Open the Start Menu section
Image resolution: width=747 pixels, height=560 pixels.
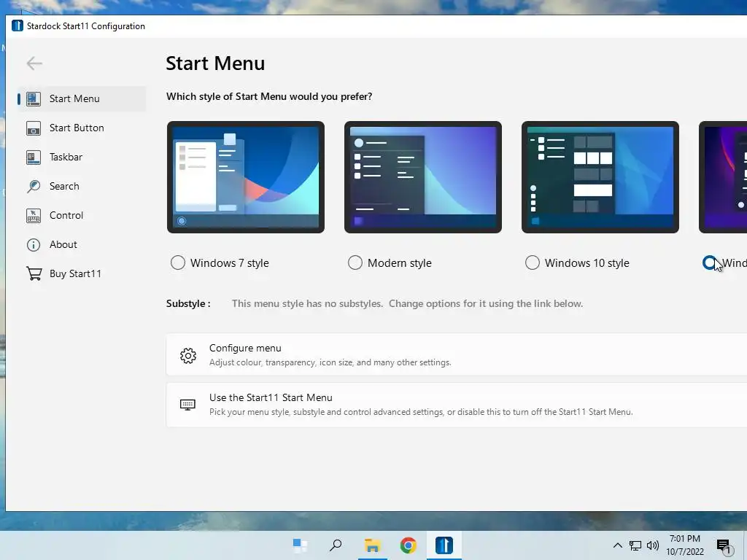tap(82, 98)
